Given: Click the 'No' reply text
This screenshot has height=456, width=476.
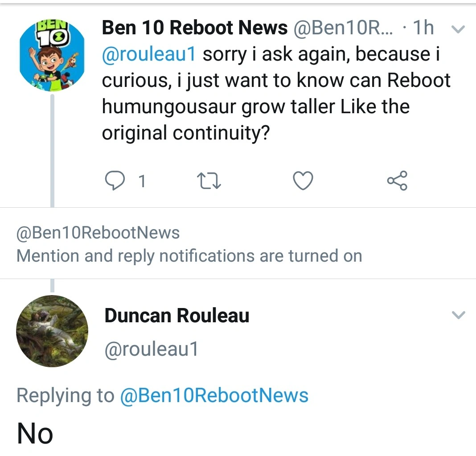Looking at the screenshot, I should (35, 434).
